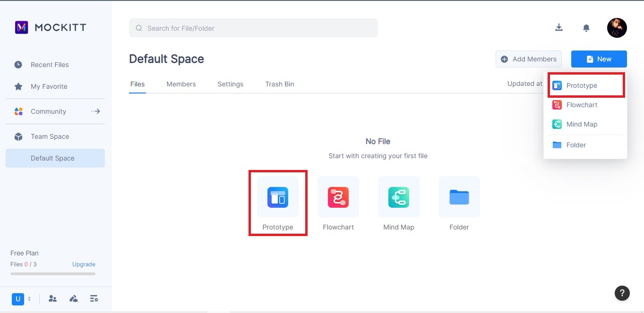Select Mind Map in the New menu
Image resolution: width=644 pixels, height=313 pixels.
pyautogui.click(x=582, y=124)
